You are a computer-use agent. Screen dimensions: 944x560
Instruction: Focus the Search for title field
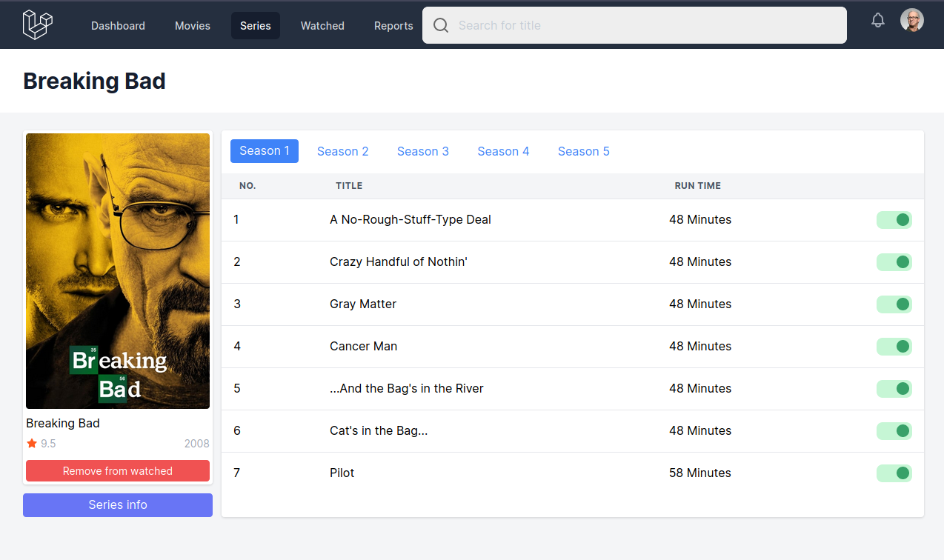(x=634, y=25)
